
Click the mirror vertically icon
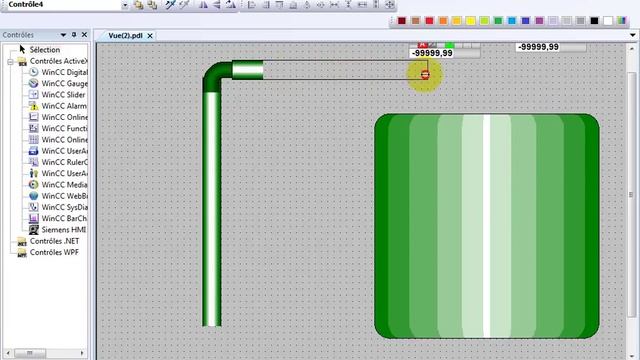click(217, 5)
